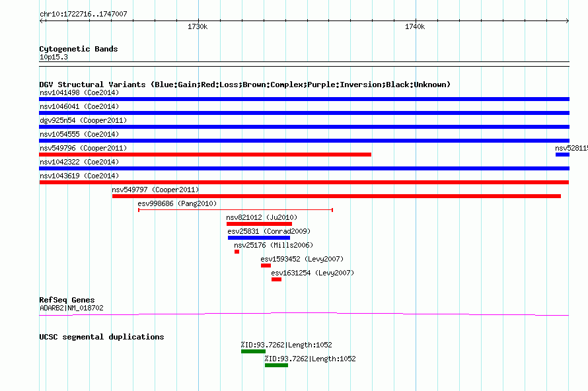588x391 pixels.
Task: Select the esv998686 (Pang2010) thin red line
Action: tap(235, 210)
